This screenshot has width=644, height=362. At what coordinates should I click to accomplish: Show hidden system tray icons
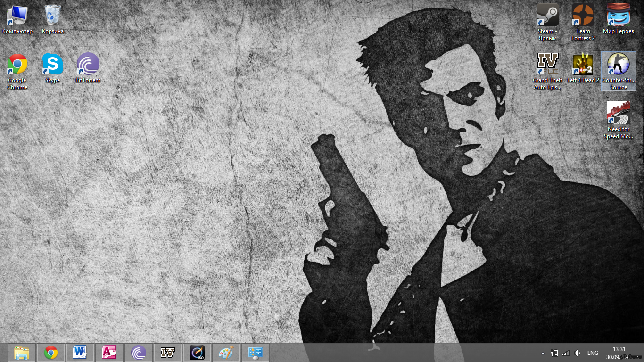[542, 353]
